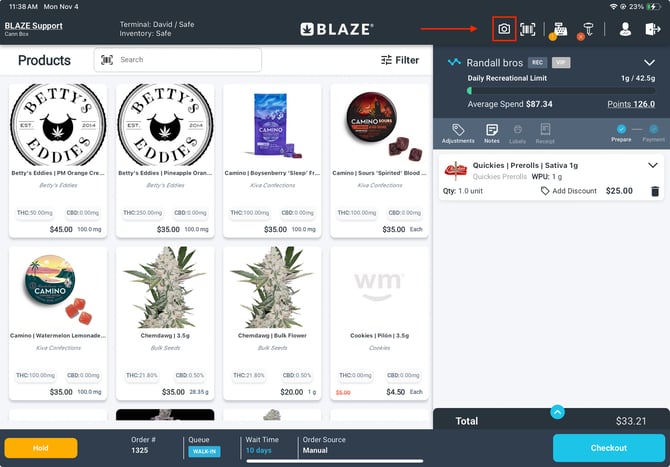Open the cash register drawer icon
This screenshot has height=467, width=670.
[559, 30]
